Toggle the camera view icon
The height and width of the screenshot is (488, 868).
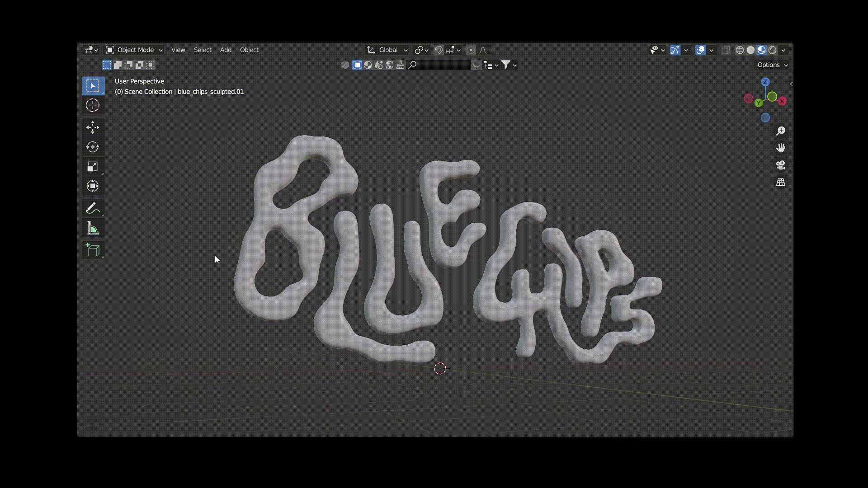tap(781, 165)
